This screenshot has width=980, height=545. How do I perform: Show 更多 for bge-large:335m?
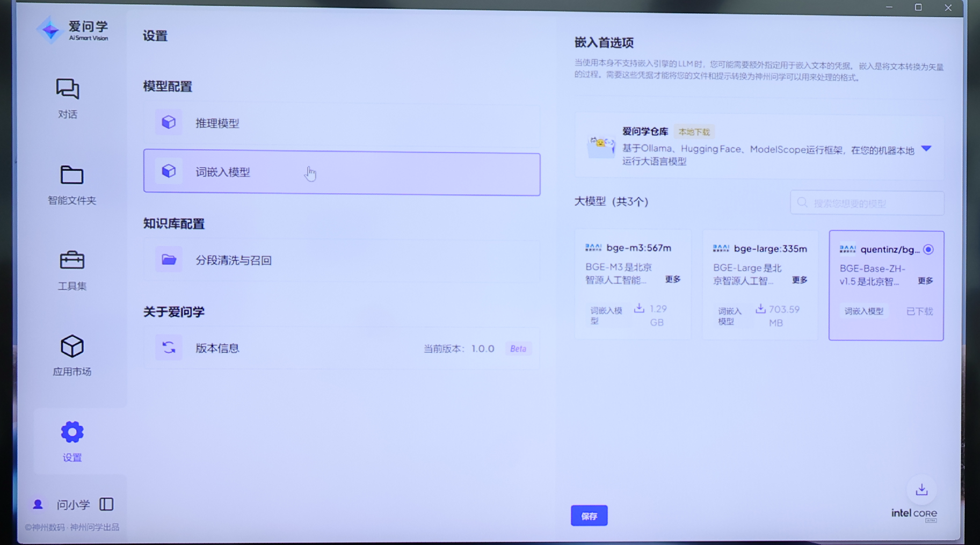pyautogui.click(x=800, y=280)
